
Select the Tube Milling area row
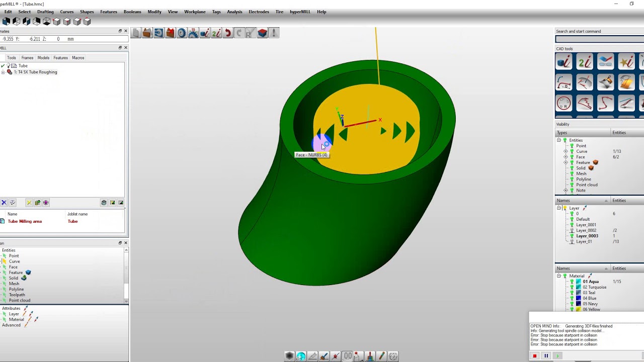tap(62, 221)
